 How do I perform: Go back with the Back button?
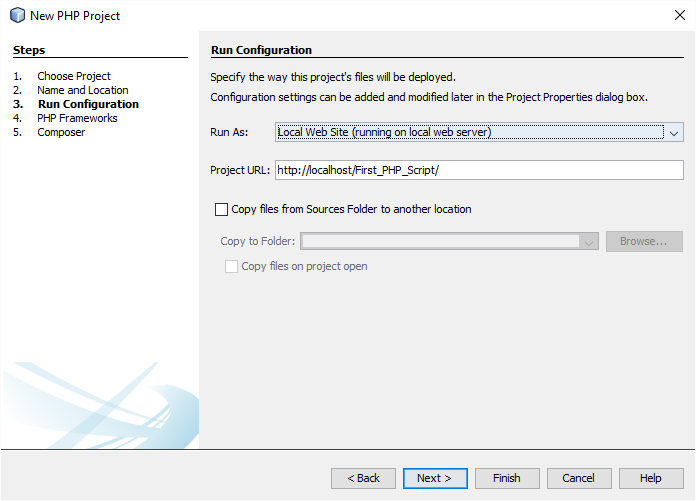363,478
